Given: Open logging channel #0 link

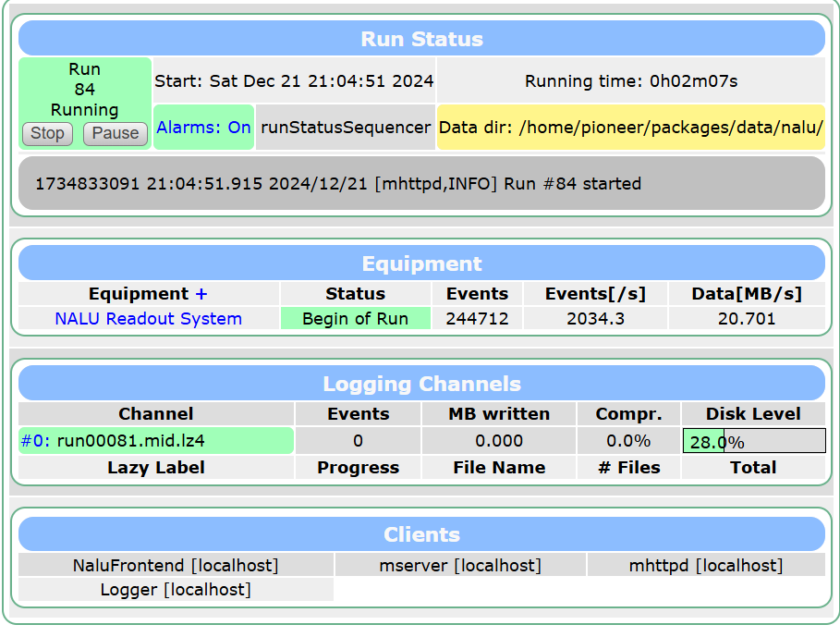Looking at the screenshot, I should pos(35,441).
